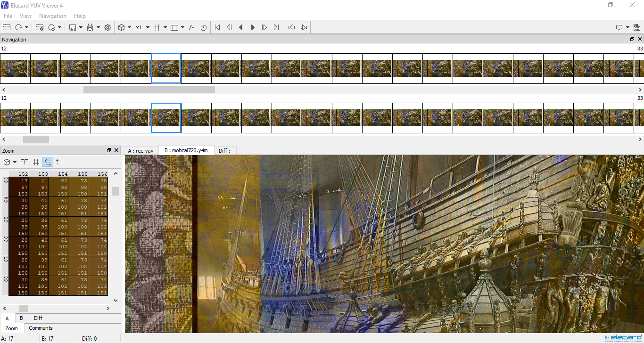Screen dimensions: 644x343
Task: Click the save frame icon
Action: [73, 27]
